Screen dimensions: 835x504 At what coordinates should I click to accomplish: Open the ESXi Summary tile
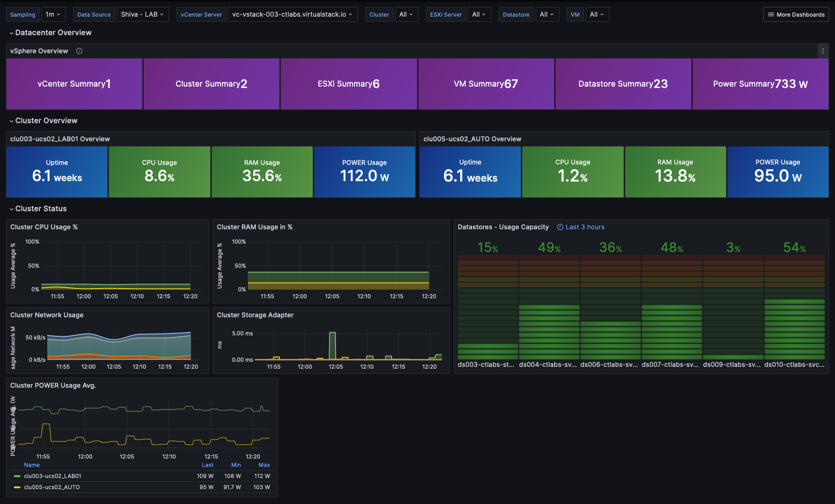tap(348, 84)
